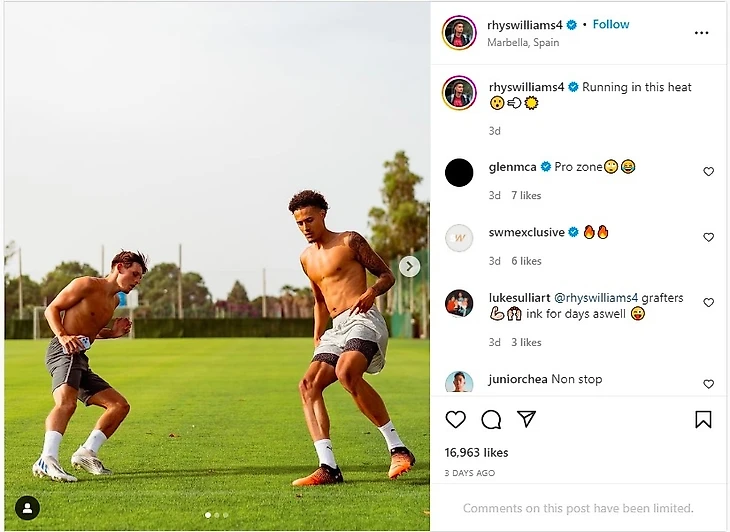View 7 likes on glenmca's comment

point(526,196)
